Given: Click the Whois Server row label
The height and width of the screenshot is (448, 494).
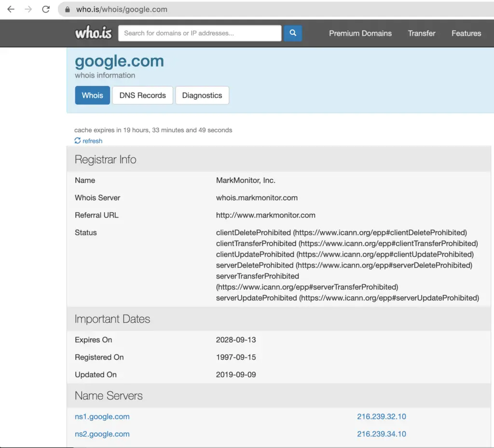Looking at the screenshot, I should (97, 198).
